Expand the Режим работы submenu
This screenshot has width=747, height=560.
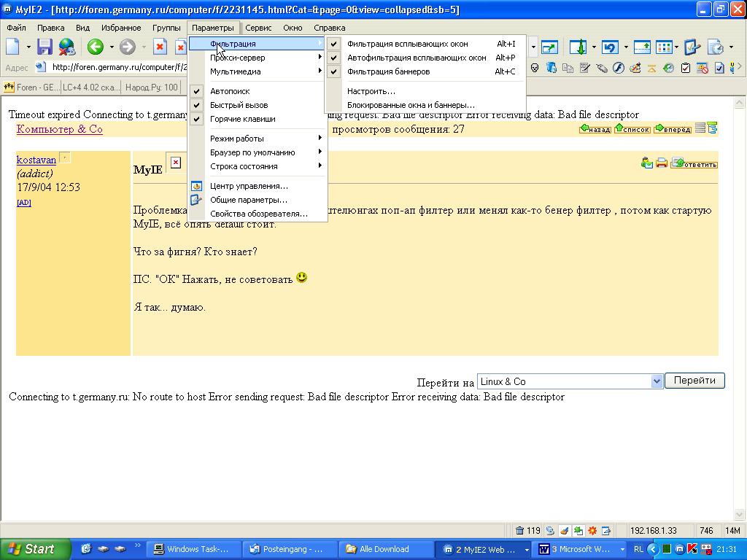(258, 138)
